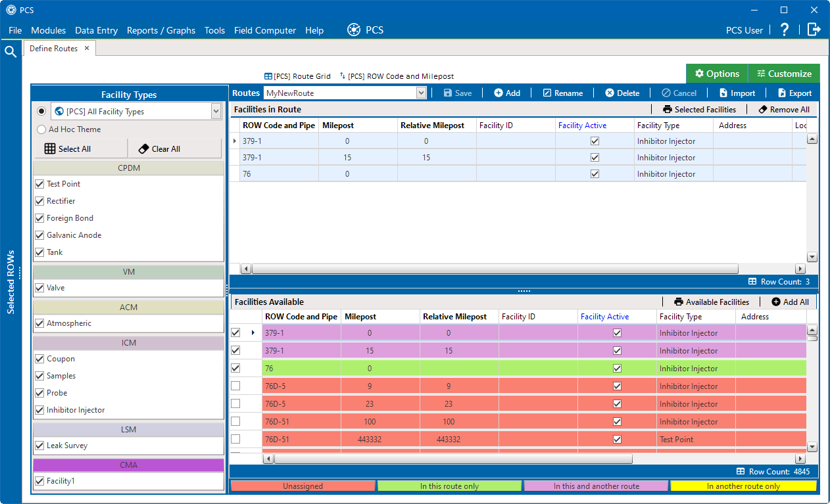Viewport: 830px width, 504px height.
Task: Close the Define Routes tab
Action: pyautogui.click(x=87, y=48)
